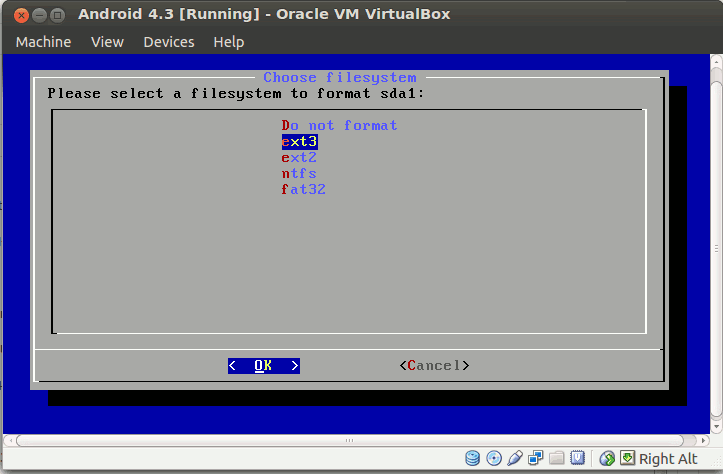Pick the ntfs filesystem option
723x474 pixels.
click(x=299, y=173)
